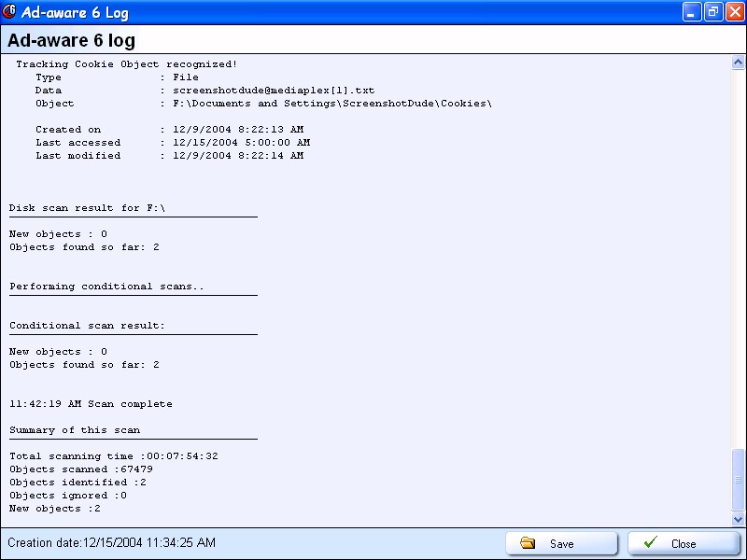Click 'Objects identified :2' line

pyautogui.click(x=78, y=483)
